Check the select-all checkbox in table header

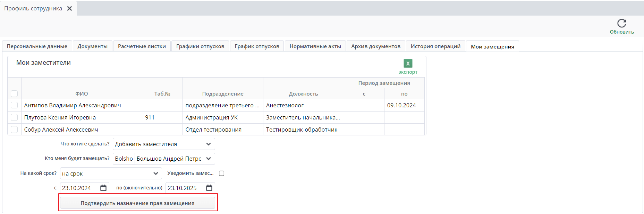coord(14,93)
